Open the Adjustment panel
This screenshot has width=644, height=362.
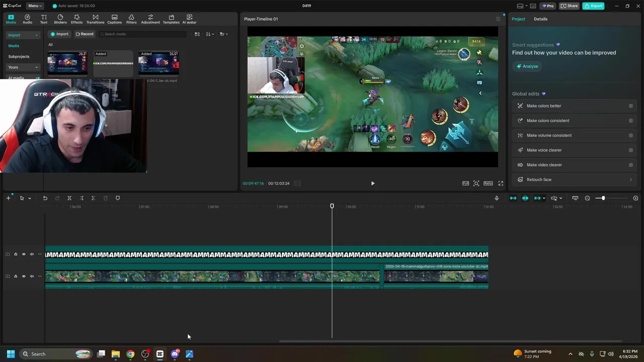[150, 19]
